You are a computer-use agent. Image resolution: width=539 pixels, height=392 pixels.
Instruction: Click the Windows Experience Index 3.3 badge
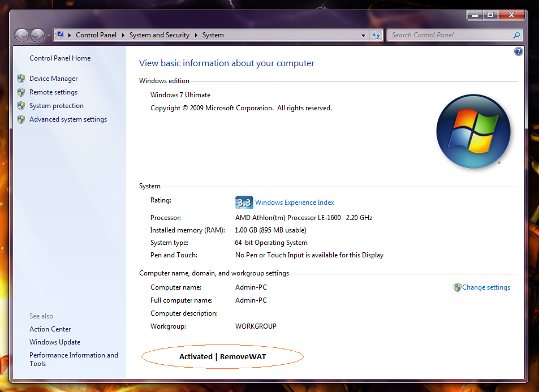pos(244,203)
